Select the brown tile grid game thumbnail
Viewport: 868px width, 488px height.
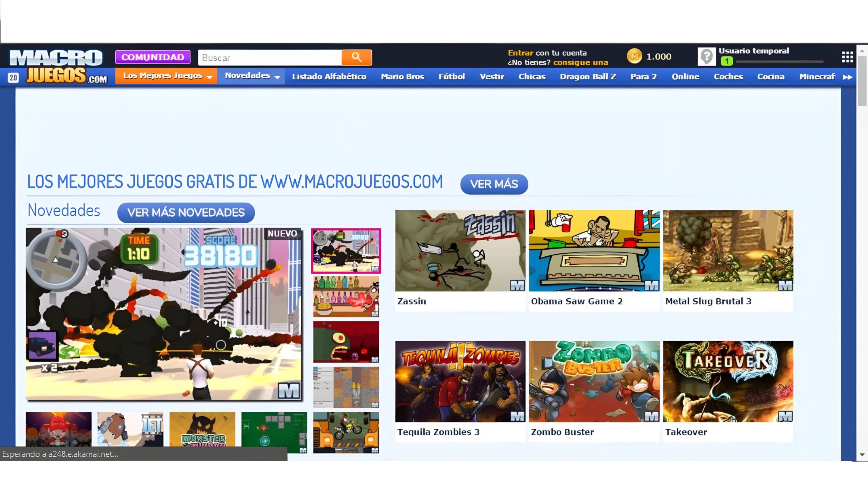pos(346,387)
